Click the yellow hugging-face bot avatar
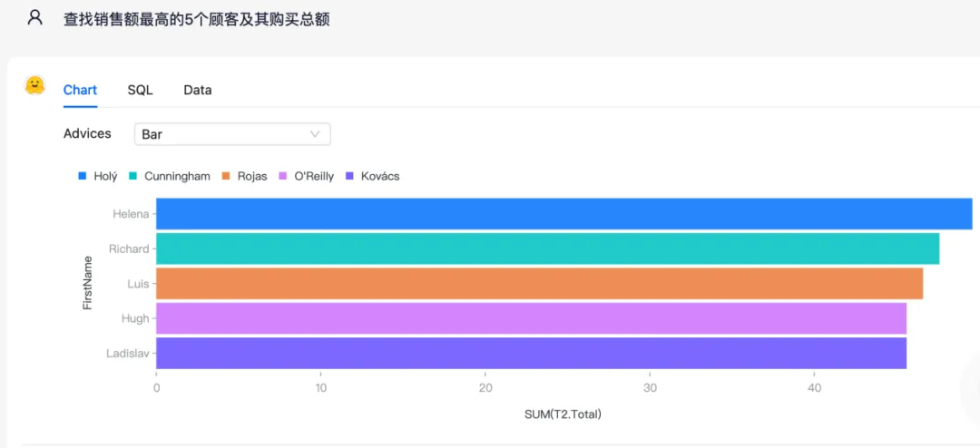This screenshot has width=980, height=448. [x=35, y=85]
